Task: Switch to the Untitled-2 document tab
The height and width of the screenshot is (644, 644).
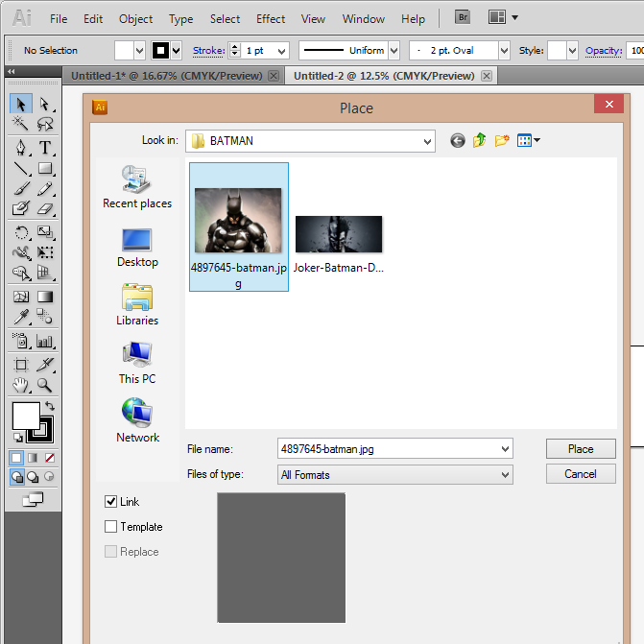Action: [x=385, y=76]
